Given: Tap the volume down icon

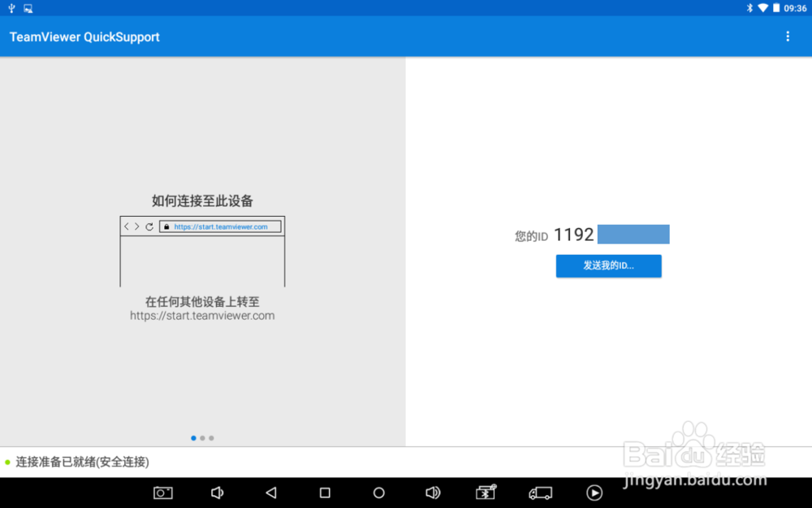Looking at the screenshot, I should (217, 493).
